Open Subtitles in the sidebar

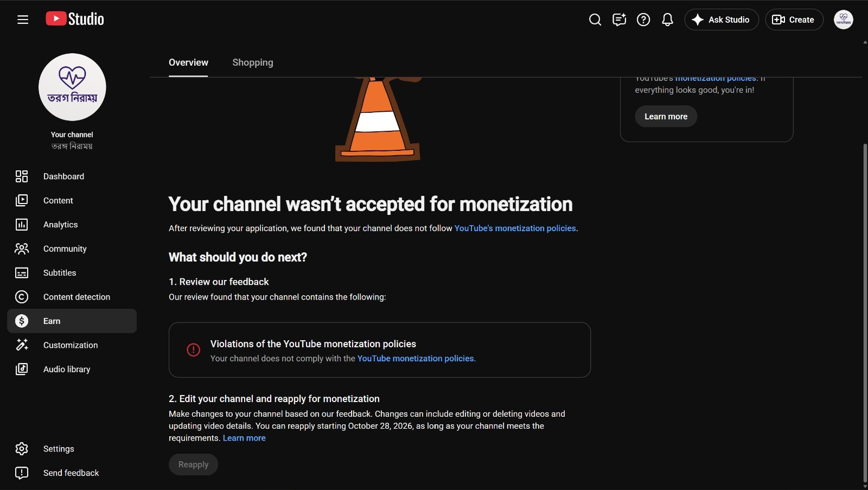pyautogui.click(x=72, y=273)
